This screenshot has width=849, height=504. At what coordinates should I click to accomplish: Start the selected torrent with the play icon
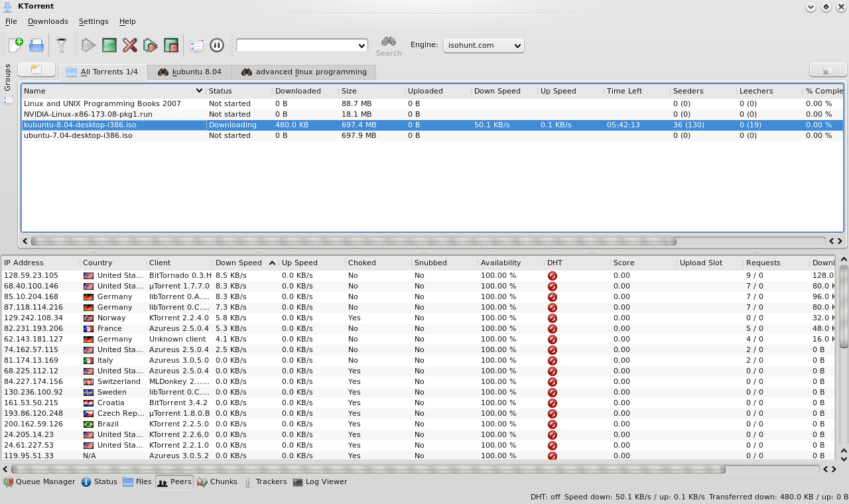click(x=89, y=45)
